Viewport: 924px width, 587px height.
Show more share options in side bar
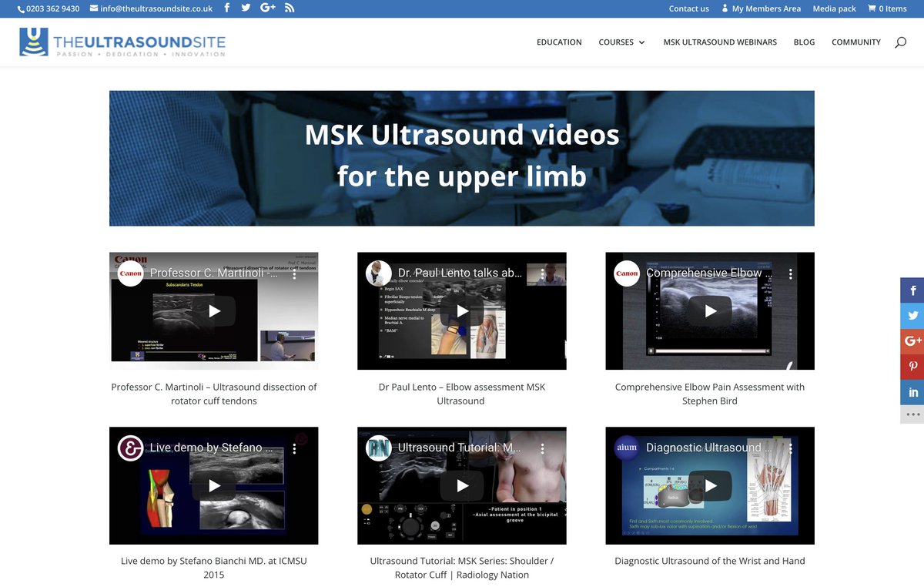912,414
